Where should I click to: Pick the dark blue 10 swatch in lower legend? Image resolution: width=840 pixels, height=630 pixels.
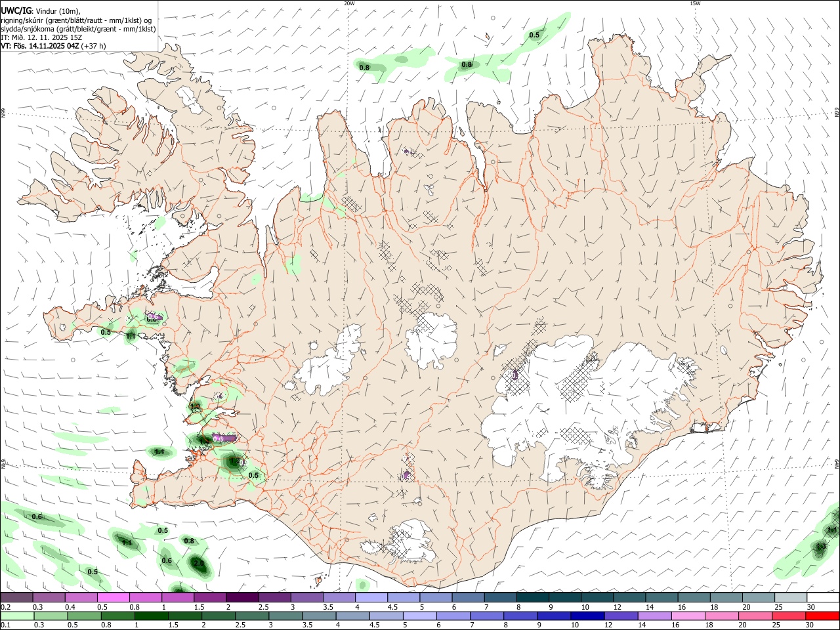(x=588, y=616)
